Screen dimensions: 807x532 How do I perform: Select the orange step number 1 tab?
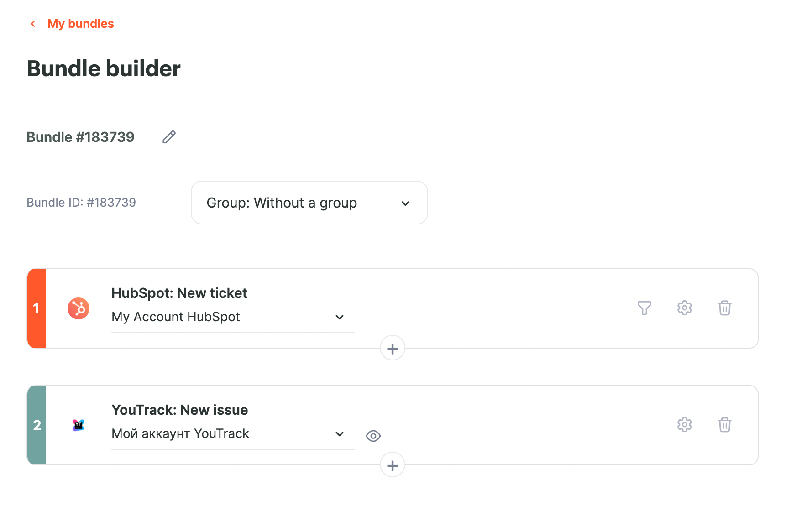click(x=37, y=308)
